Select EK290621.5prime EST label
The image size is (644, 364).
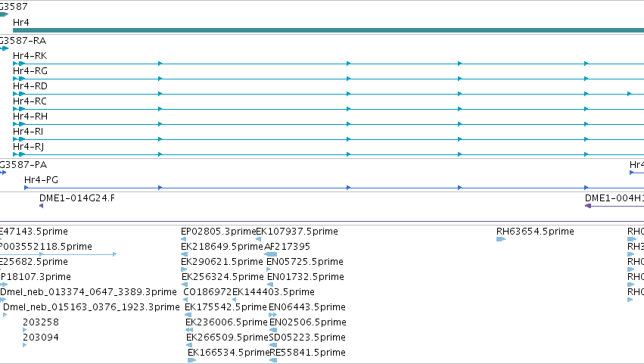222,262
